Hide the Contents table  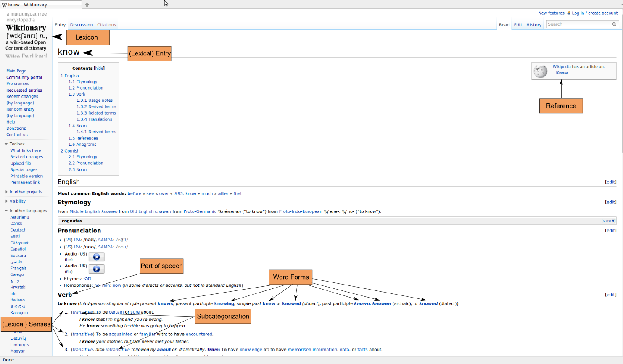pyautogui.click(x=99, y=68)
